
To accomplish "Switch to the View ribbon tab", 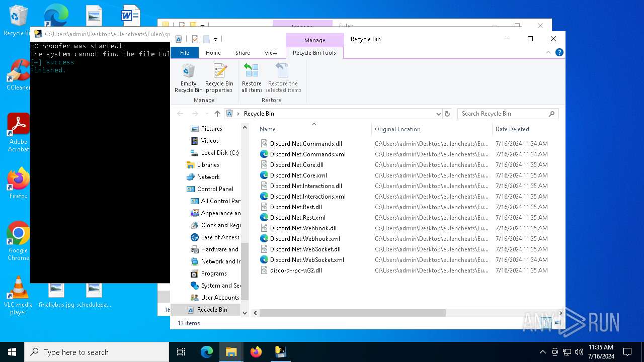I will (x=271, y=53).
